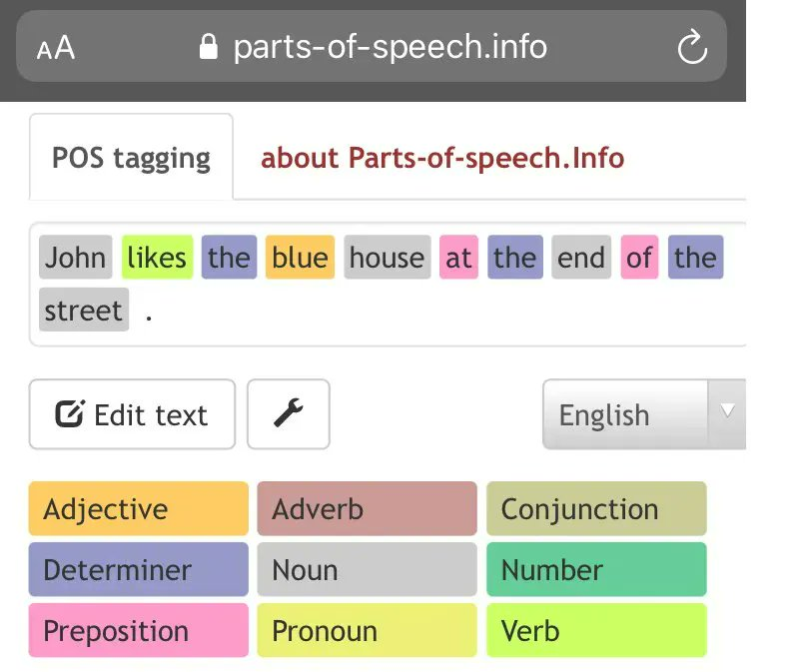Click the tagged word John
The image size is (802, 672).
tap(75, 258)
